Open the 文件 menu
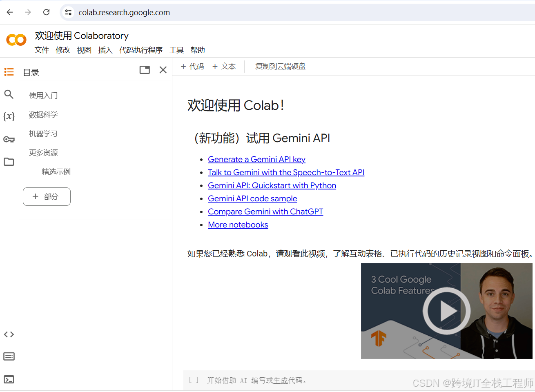The image size is (535, 392). click(42, 50)
